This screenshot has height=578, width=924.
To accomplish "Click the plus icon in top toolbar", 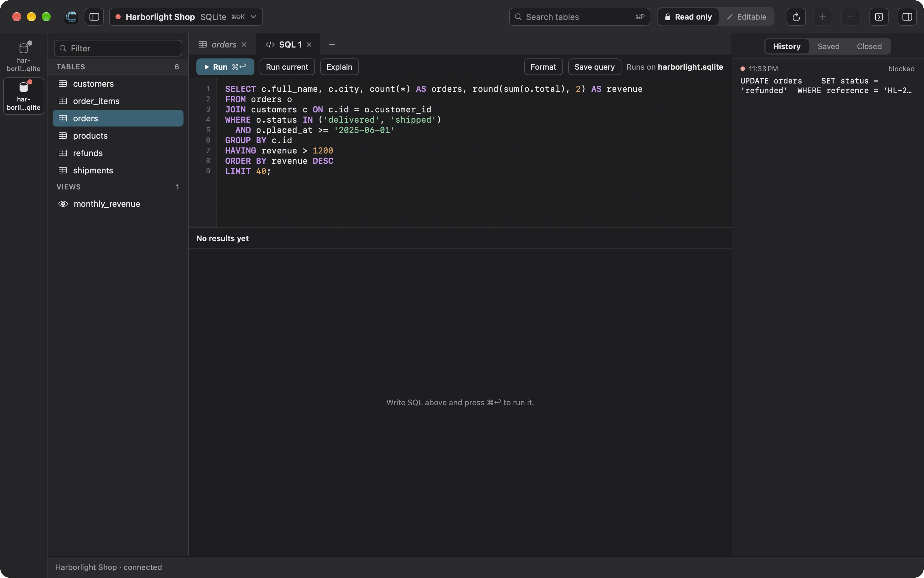I will pyautogui.click(x=823, y=17).
